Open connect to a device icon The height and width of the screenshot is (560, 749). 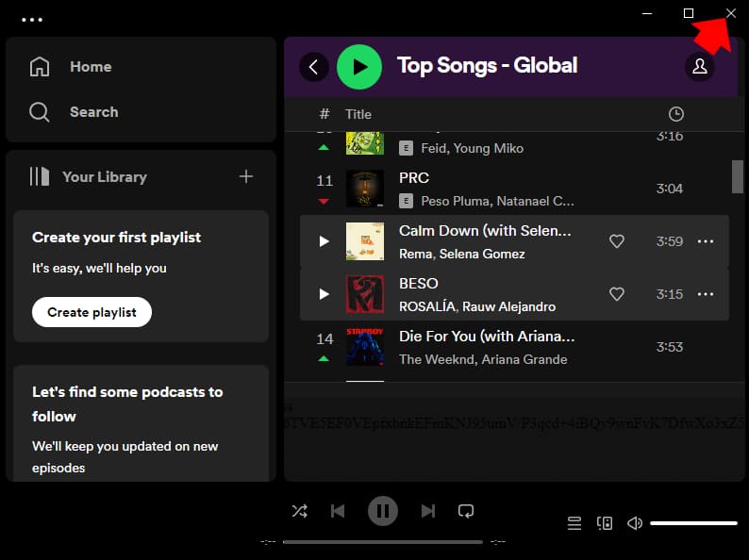(x=605, y=523)
